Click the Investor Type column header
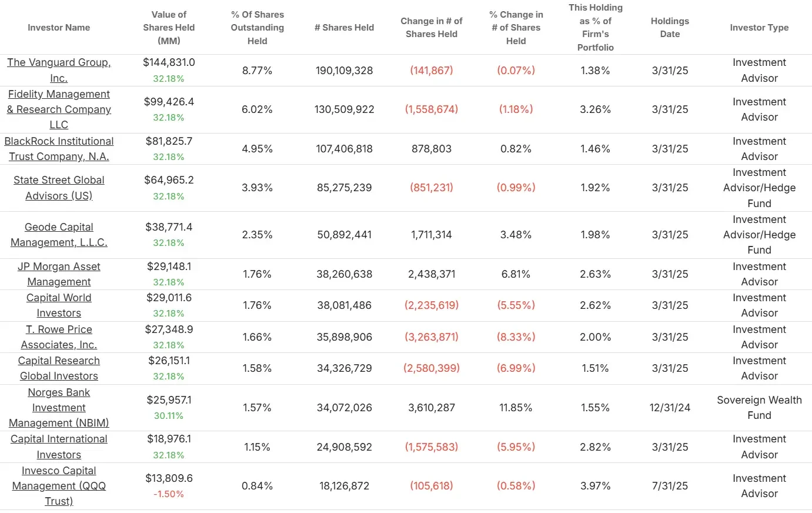812x513 pixels. click(x=759, y=28)
